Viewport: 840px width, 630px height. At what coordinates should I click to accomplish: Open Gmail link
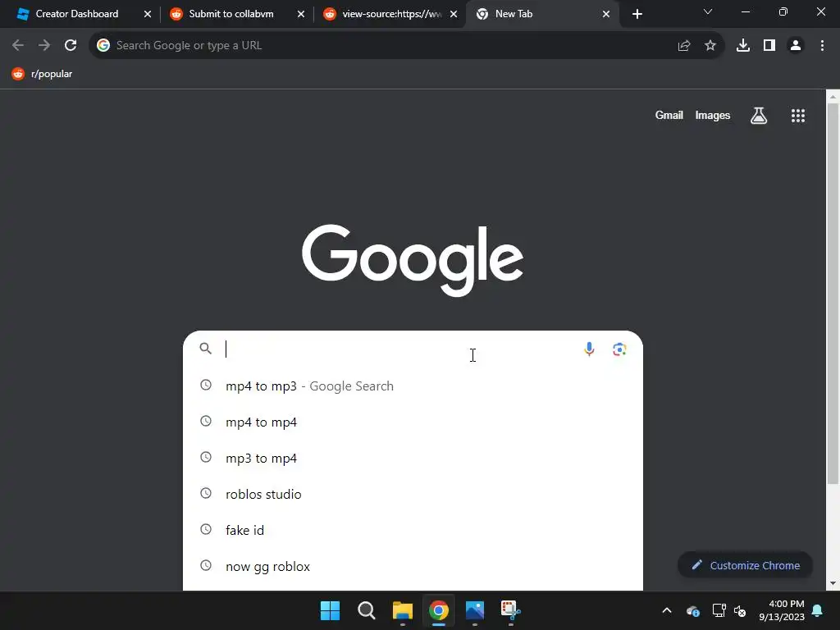click(x=669, y=115)
